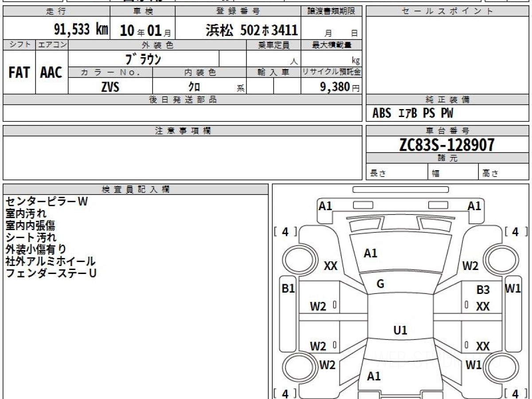Select the B3 damage mark on the diagram
The height and width of the screenshot is (399, 532).
[483, 290]
